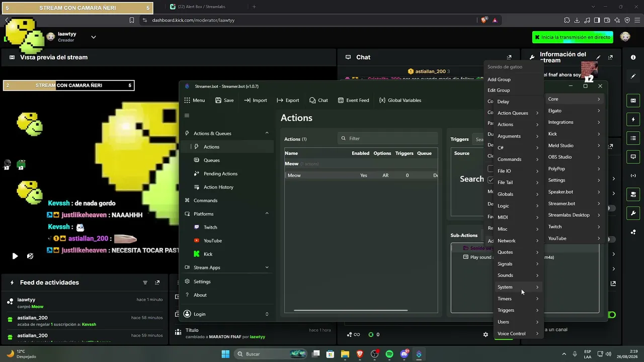
Task: Expand the C# submenu
Action: coord(518,148)
